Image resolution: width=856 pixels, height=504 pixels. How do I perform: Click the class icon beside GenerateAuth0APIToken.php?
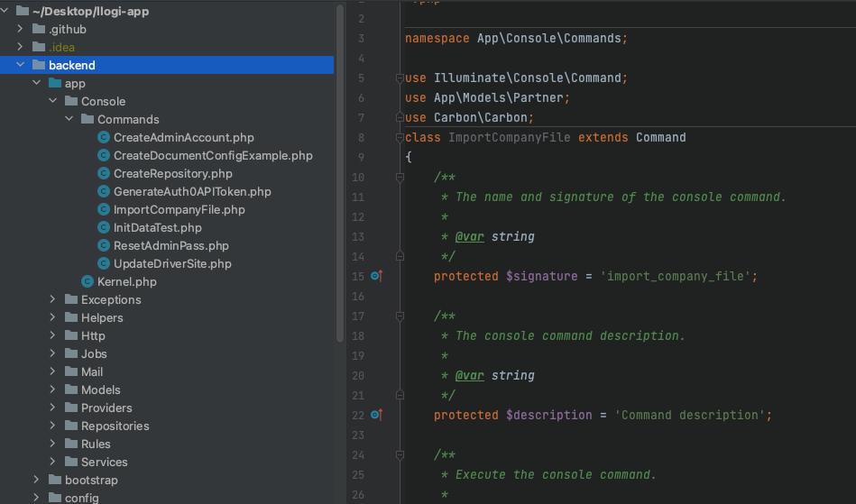[104, 191]
